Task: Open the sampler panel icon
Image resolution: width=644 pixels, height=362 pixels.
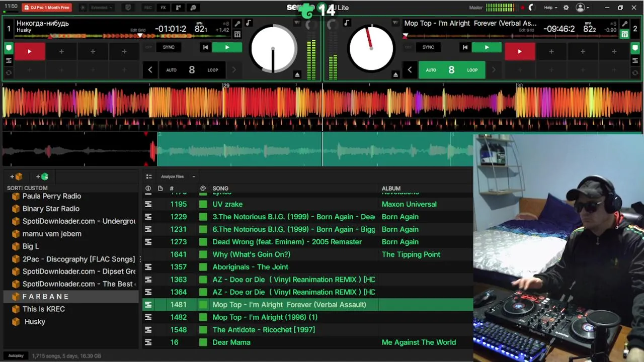Action: click(x=178, y=8)
